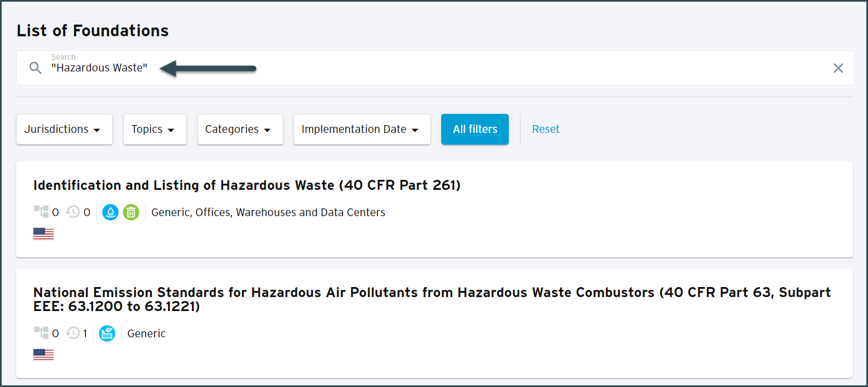868x387 pixels.
Task: Click "Generic, Offices, Warehouses and Data Centers" text
Action: (x=268, y=212)
